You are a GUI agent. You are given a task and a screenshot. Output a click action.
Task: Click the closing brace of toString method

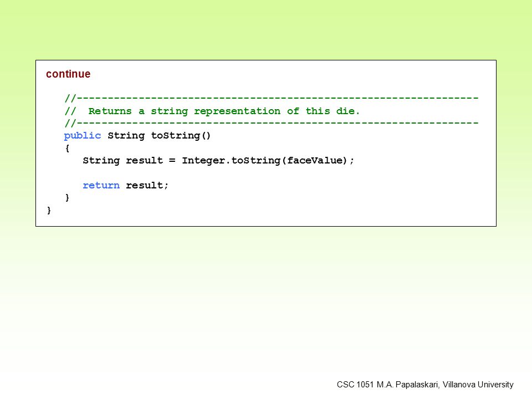(67, 197)
